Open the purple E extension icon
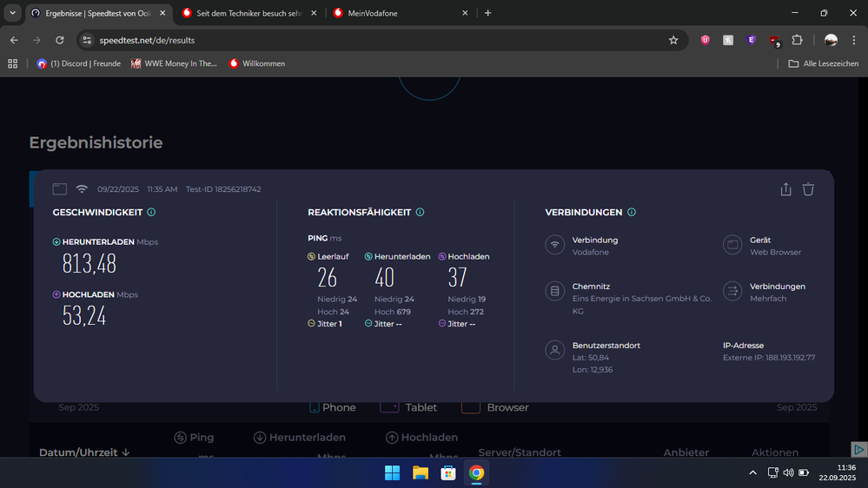The height and width of the screenshot is (488, 868). point(752,40)
